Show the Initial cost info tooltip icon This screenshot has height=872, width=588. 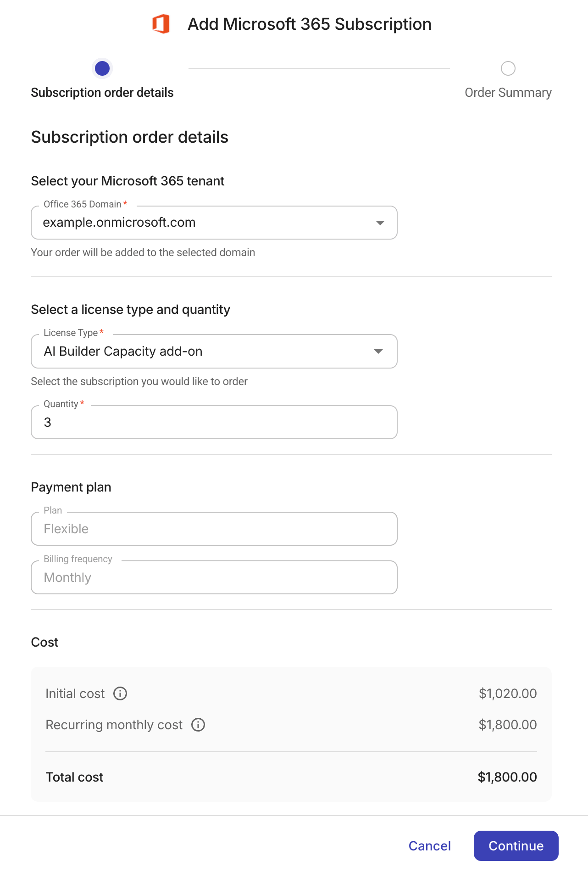(x=120, y=693)
